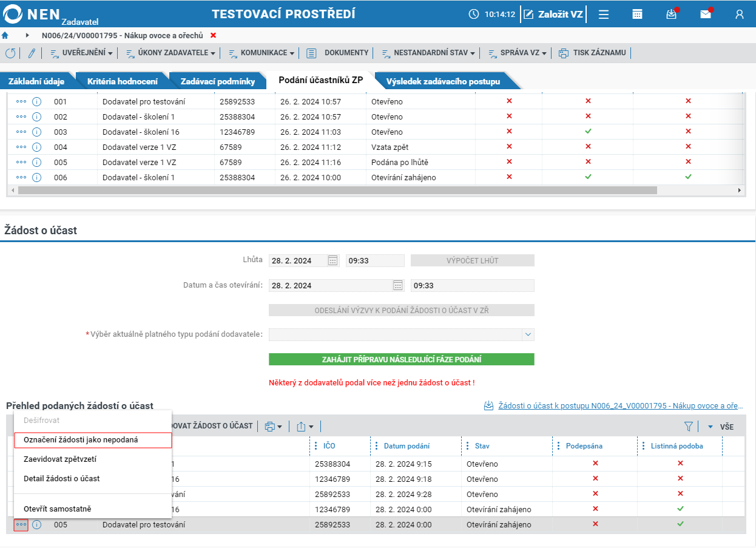Open the hamburger menu icon in header
This screenshot has width=756, height=548.
tap(603, 14)
